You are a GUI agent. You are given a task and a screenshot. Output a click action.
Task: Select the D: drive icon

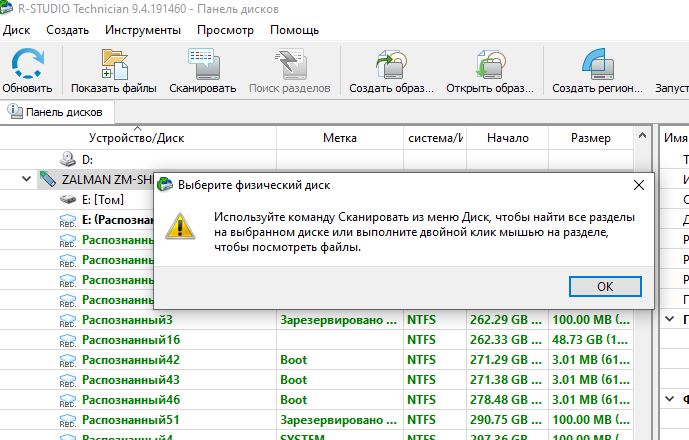(68, 159)
